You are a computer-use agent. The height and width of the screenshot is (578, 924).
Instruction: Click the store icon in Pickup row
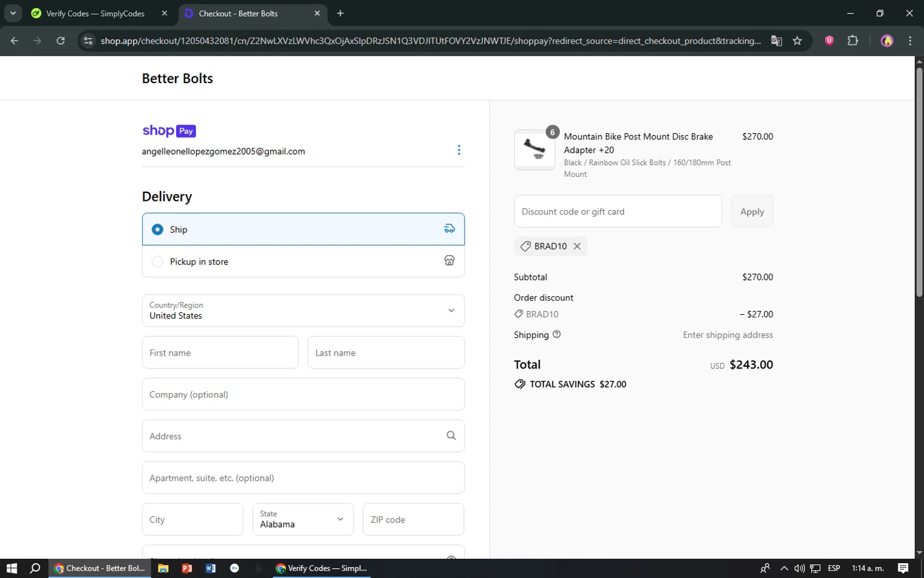point(450,261)
